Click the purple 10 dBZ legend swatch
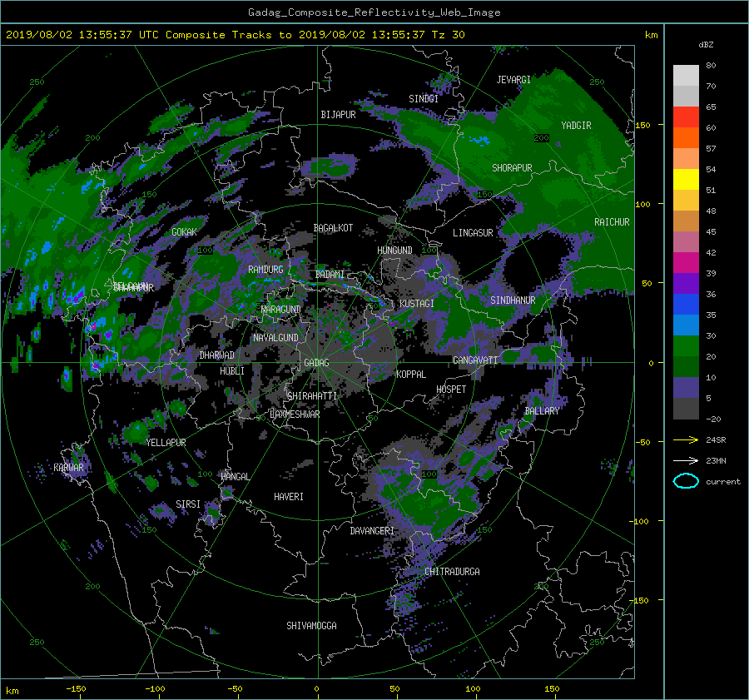The width and height of the screenshot is (749, 700). tap(686, 387)
